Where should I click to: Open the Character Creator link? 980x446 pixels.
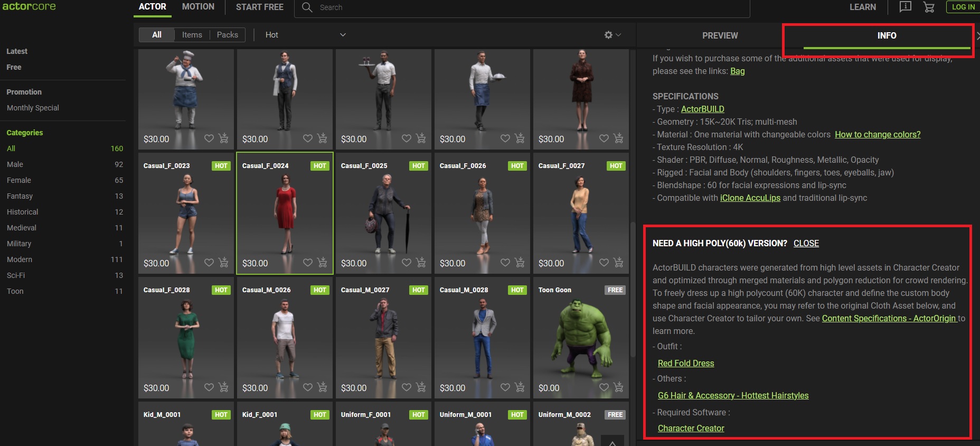pos(691,429)
